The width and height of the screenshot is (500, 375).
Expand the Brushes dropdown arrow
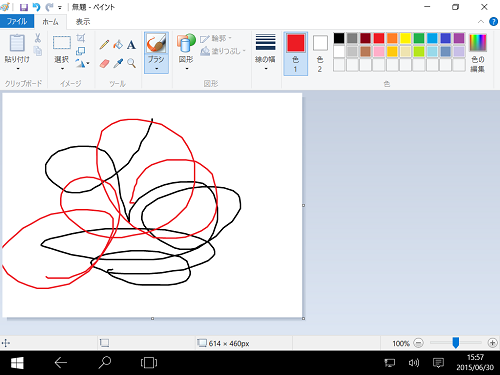156,69
